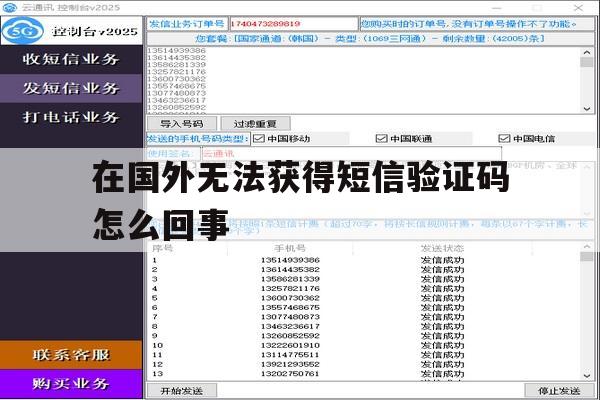
Task: Click the 联系客服 button
Action: 71,355
